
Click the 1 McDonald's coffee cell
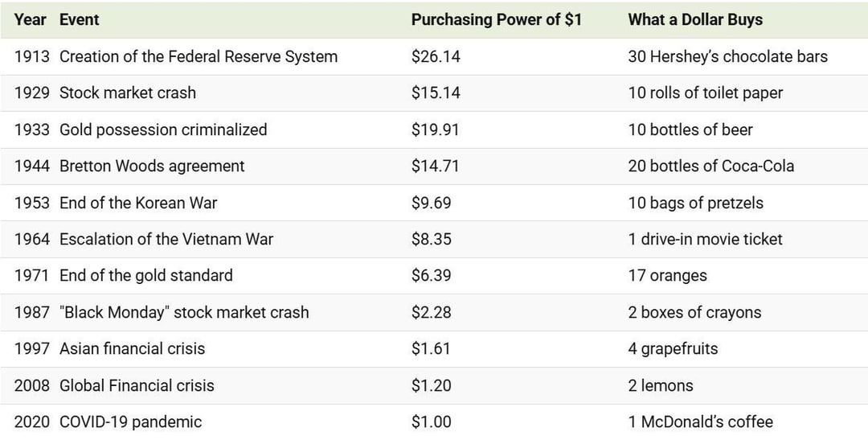click(x=701, y=422)
